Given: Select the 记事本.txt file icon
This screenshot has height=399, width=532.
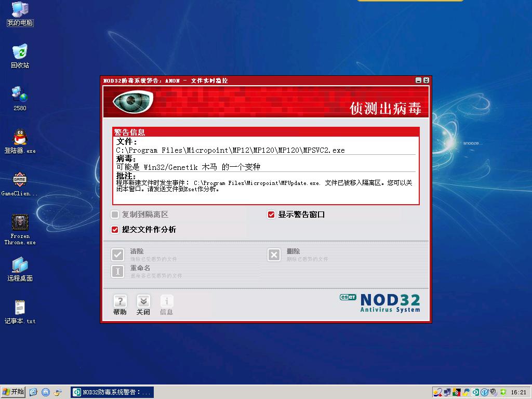Looking at the screenshot, I should tap(20, 312).
